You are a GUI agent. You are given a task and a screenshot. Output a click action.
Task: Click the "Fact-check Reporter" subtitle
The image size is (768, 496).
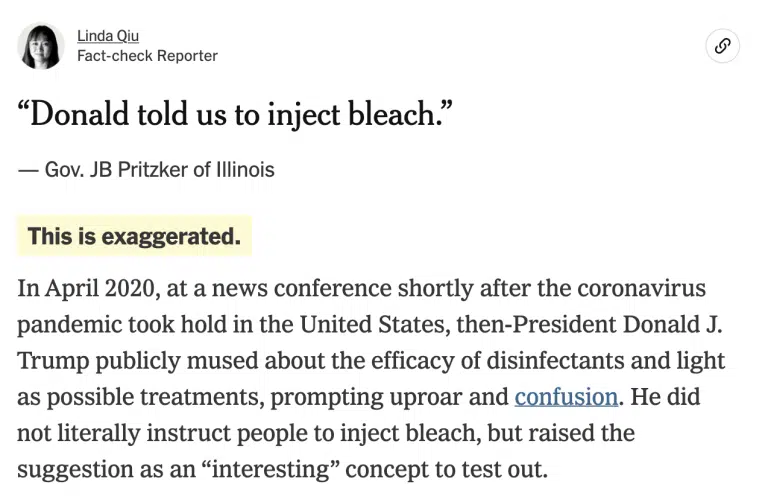pos(147,56)
